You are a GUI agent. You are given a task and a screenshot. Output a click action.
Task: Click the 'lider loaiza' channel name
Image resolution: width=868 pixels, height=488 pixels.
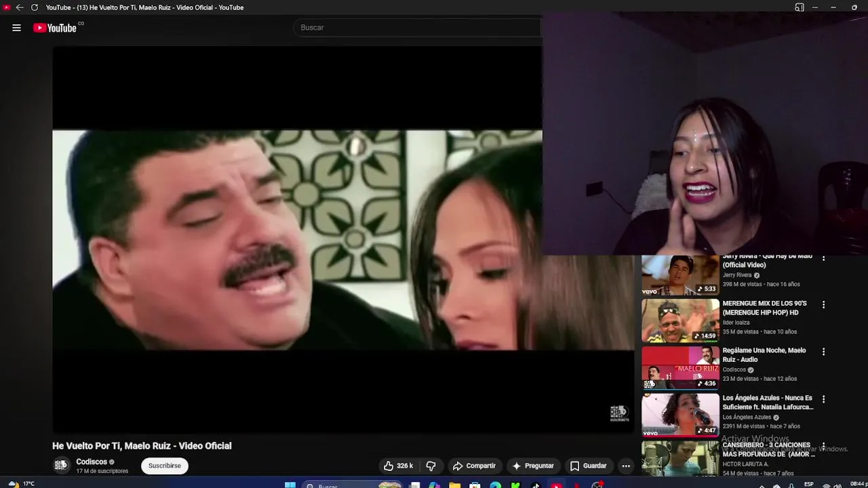click(x=736, y=323)
